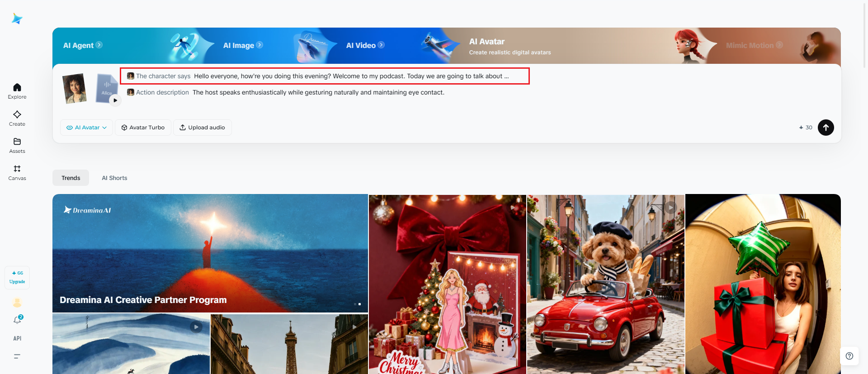Image resolution: width=868 pixels, height=374 pixels.
Task: Open the API link in sidebar
Action: click(x=17, y=338)
